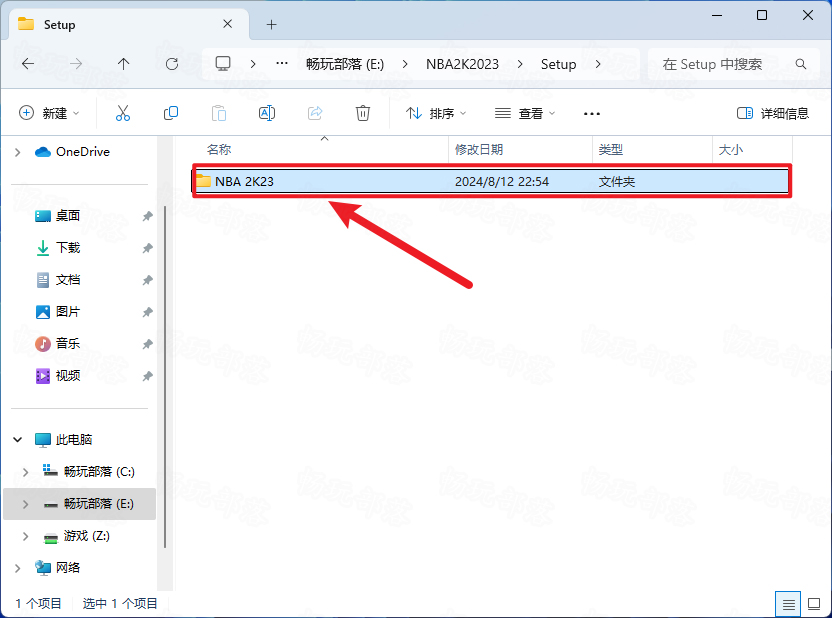Unpin 音乐 using its pin icon

pos(148,344)
